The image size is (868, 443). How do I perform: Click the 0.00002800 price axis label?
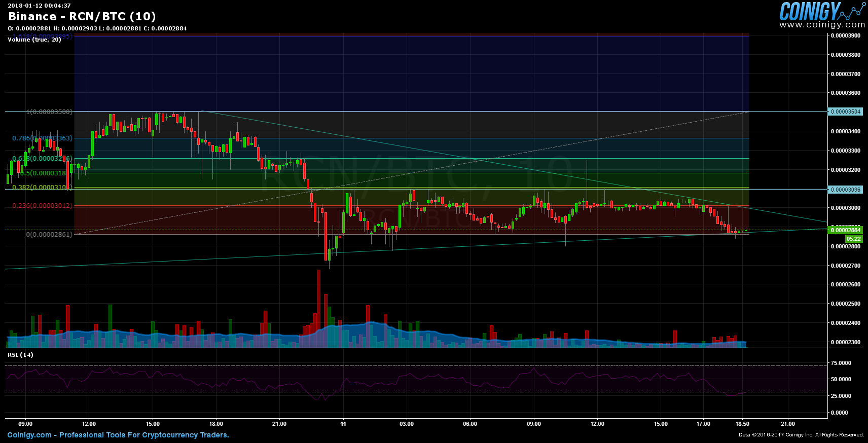coord(845,246)
